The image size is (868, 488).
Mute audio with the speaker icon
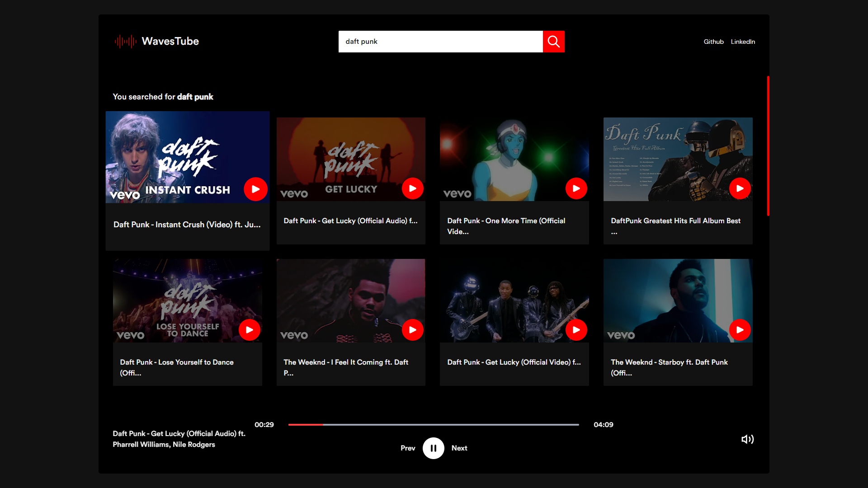point(747,439)
